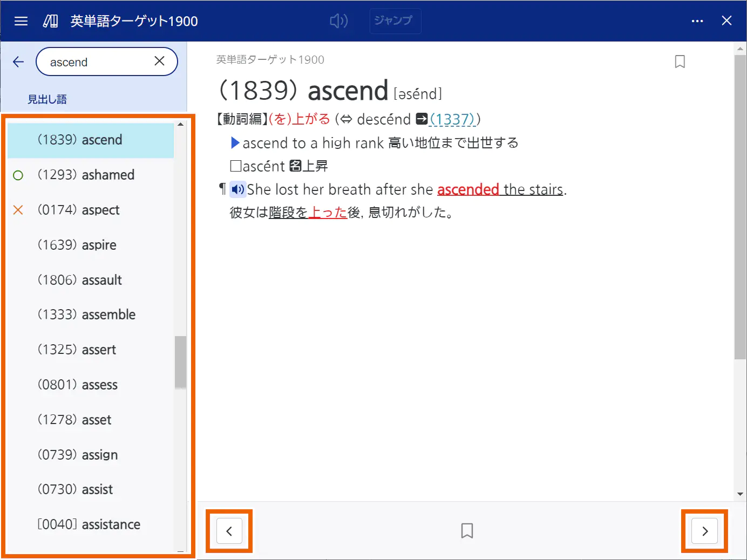Click the 英単語ターゲット1900 breadcrumb text
The width and height of the screenshot is (747, 560).
[270, 60]
